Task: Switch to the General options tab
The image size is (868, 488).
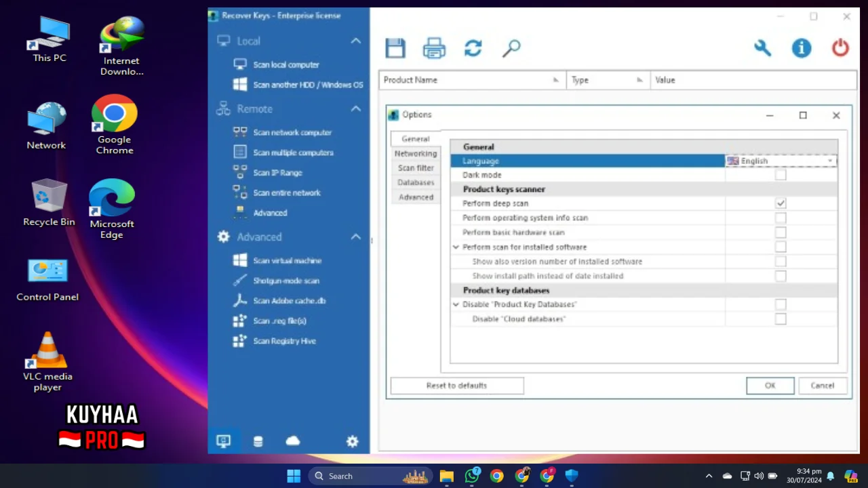Action: (x=416, y=138)
